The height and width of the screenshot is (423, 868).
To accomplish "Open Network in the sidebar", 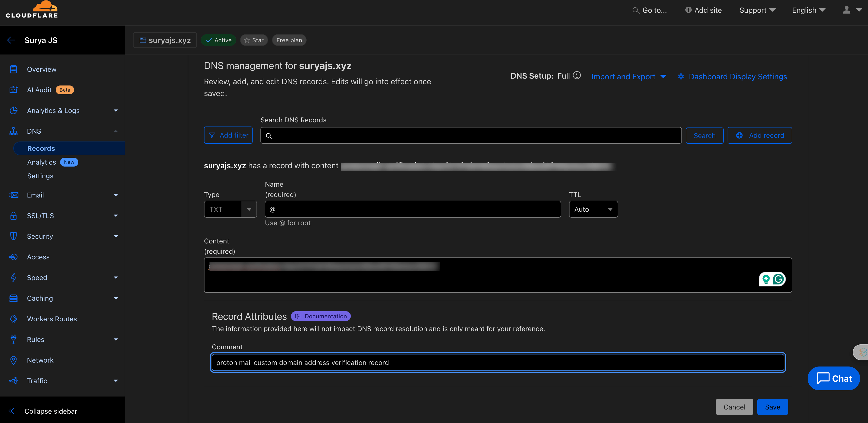I will click(40, 360).
